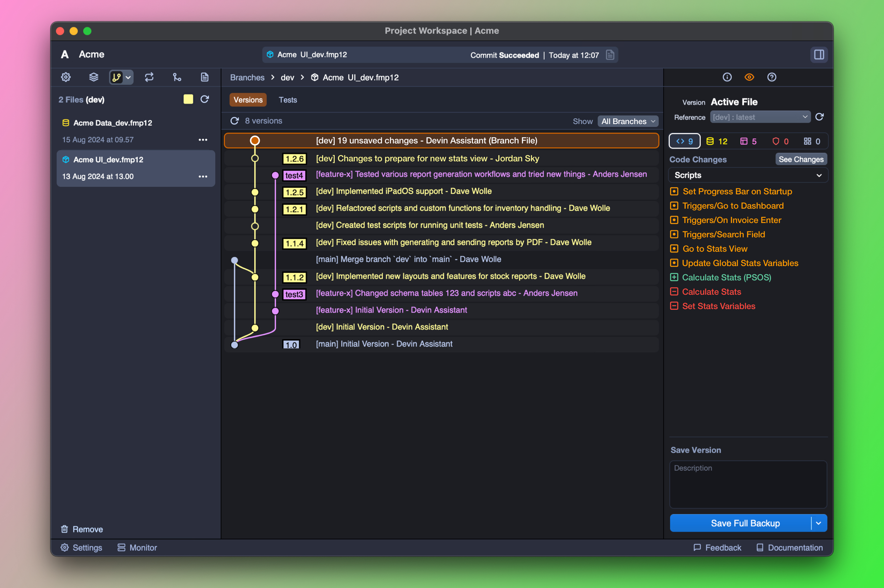Select the Versions tab
884x588 pixels.
(x=248, y=100)
